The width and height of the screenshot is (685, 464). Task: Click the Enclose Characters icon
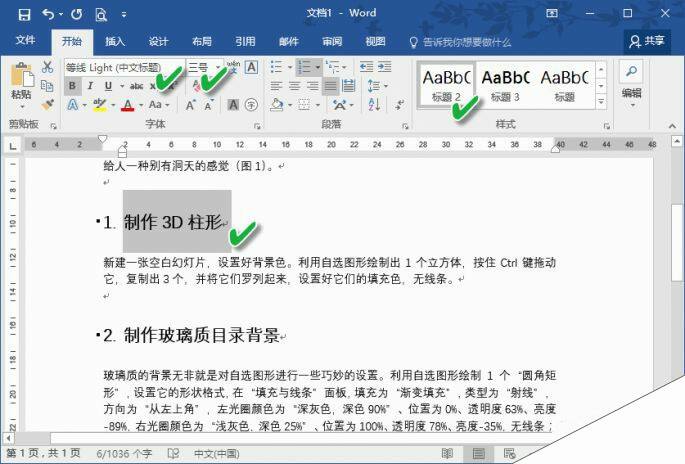[x=251, y=105]
